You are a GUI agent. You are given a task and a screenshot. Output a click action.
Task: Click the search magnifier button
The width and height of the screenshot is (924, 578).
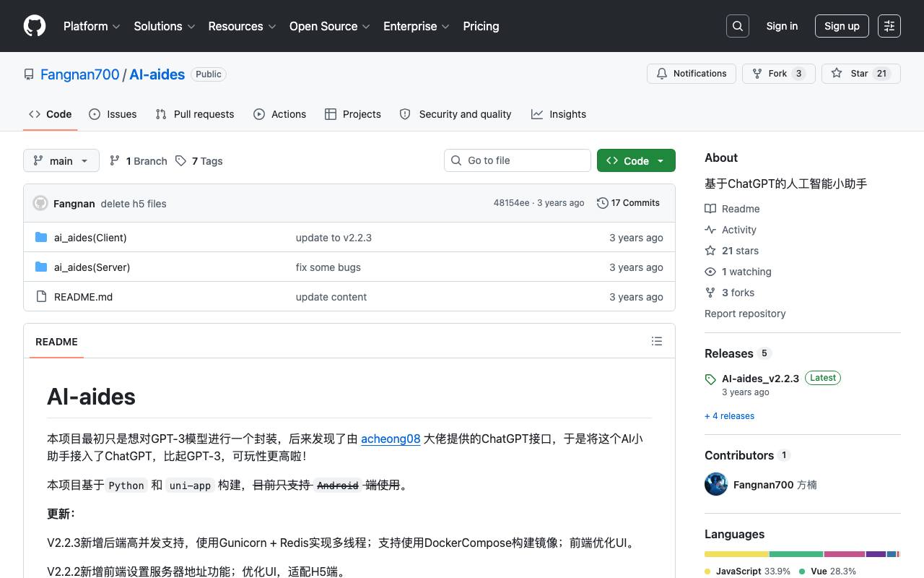[x=738, y=26]
